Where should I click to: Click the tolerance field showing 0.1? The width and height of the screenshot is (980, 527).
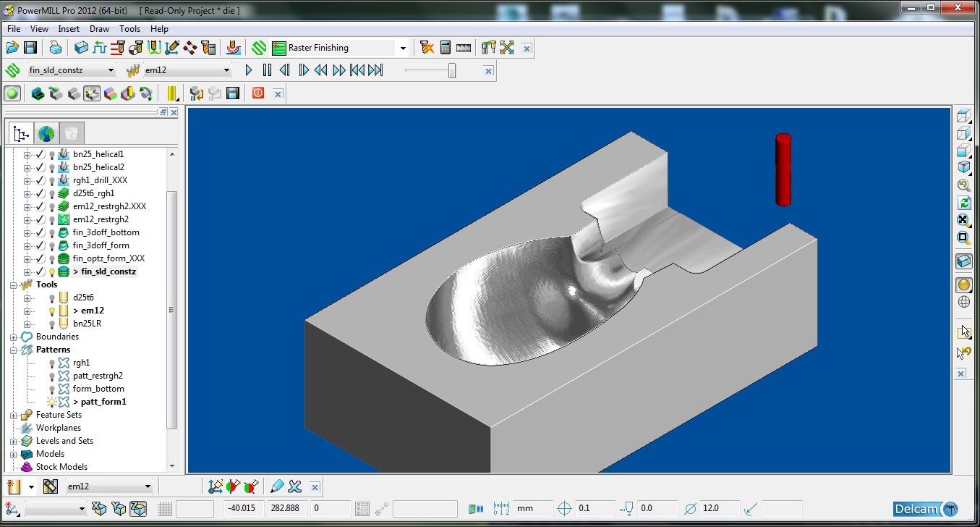pyautogui.click(x=595, y=509)
